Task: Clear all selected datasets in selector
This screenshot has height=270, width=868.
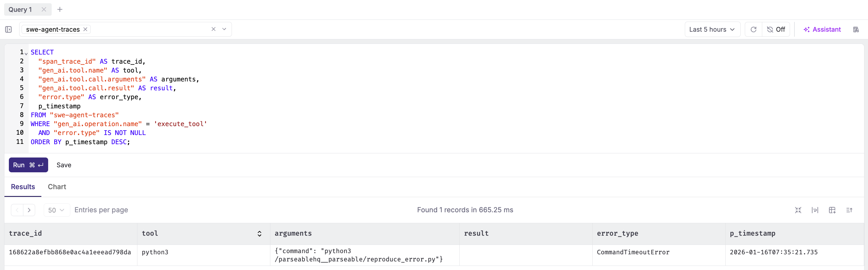Action: pos(213,29)
